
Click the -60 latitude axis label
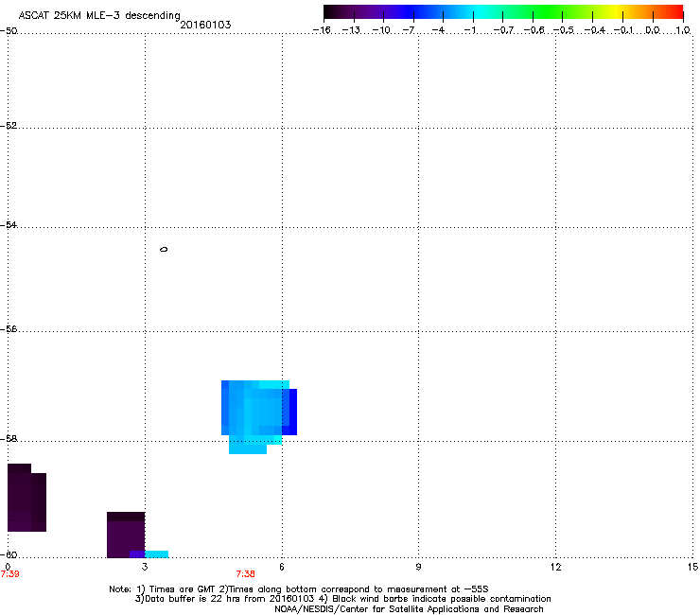tap(9, 555)
